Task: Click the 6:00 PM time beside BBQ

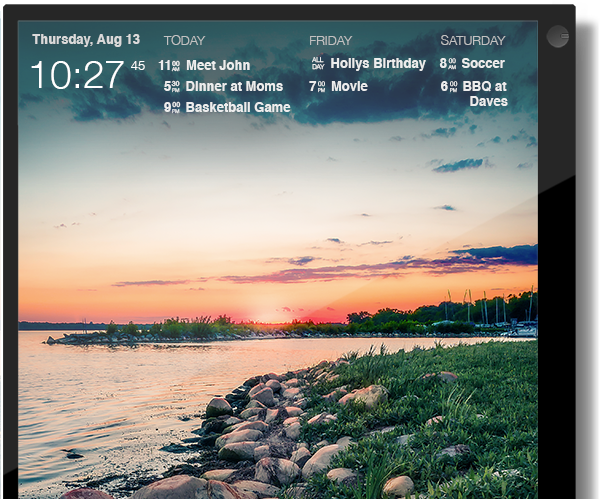Action: tap(449, 86)
